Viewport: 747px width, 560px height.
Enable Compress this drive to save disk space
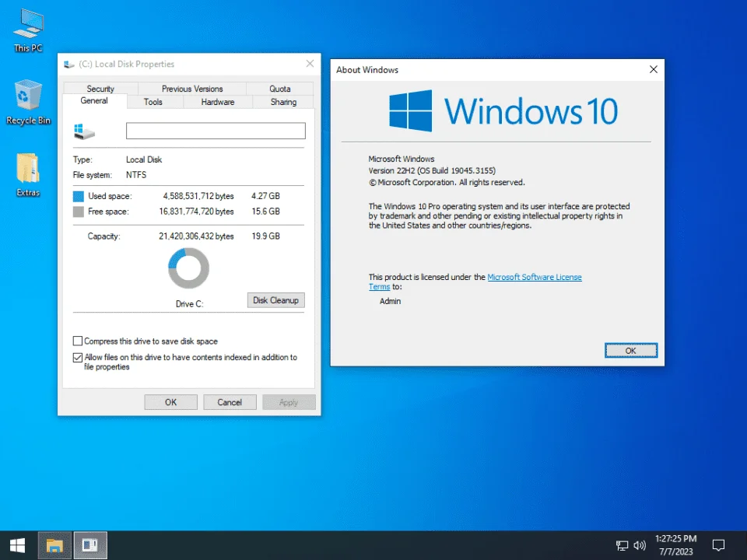pyautogui.click(x=78, y=341)
